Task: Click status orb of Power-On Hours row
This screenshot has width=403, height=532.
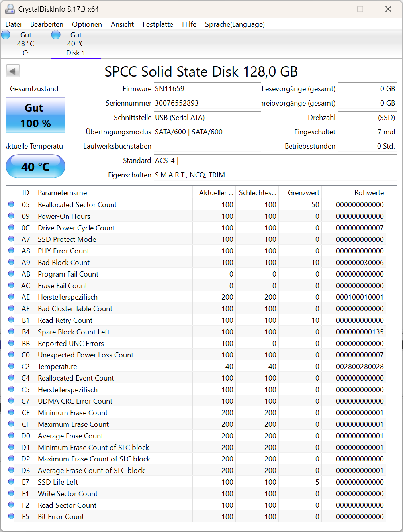Action: [11, 216]
